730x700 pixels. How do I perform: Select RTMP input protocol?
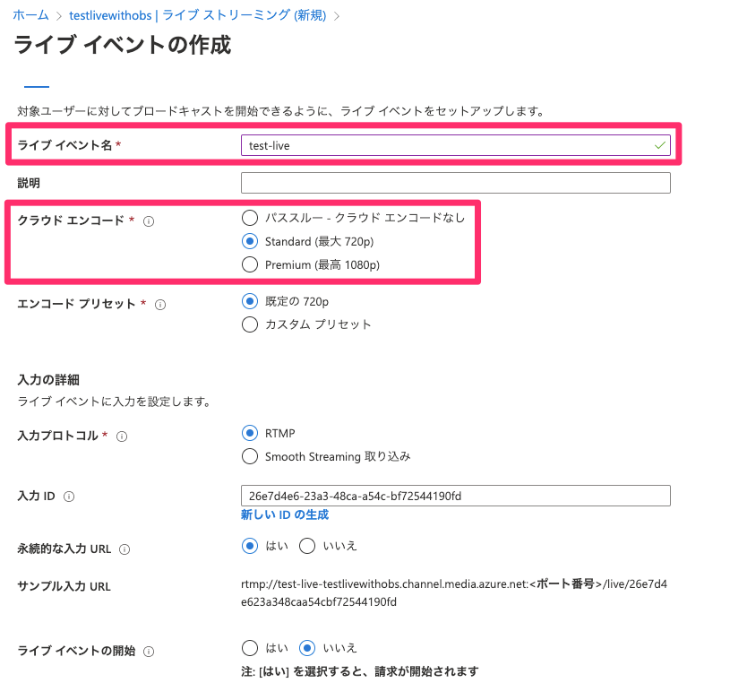(x=250, y=433)
